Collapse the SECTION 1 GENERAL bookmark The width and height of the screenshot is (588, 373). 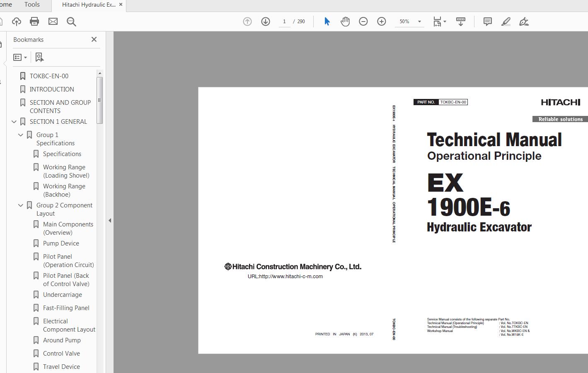point(14,122)
